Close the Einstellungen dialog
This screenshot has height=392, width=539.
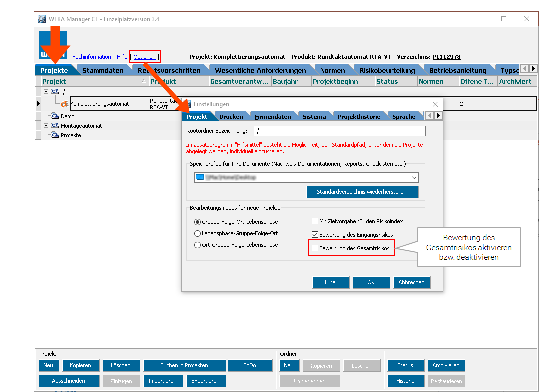tap(434, 104)
